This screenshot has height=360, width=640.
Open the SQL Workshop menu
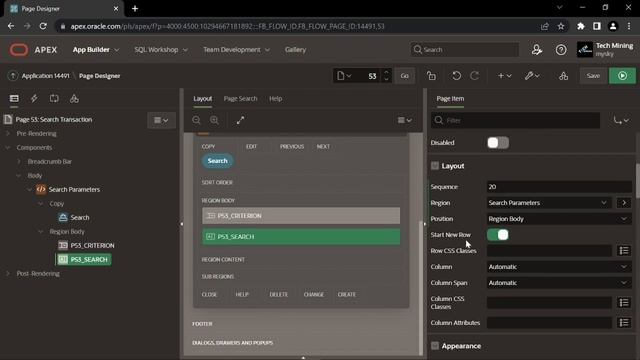pos(161,50)
